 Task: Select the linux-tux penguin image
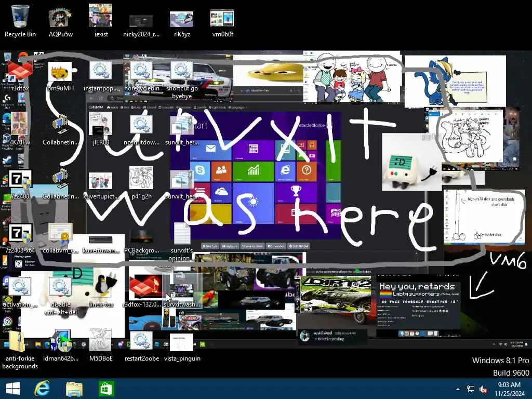click(x=101, y=291)
